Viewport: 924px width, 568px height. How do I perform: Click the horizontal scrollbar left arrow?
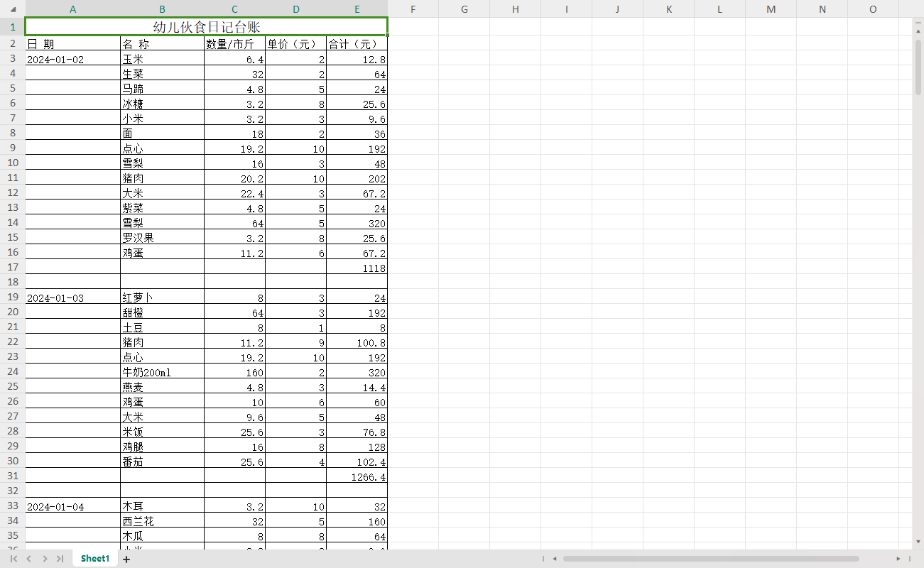(x=555, y=559)
